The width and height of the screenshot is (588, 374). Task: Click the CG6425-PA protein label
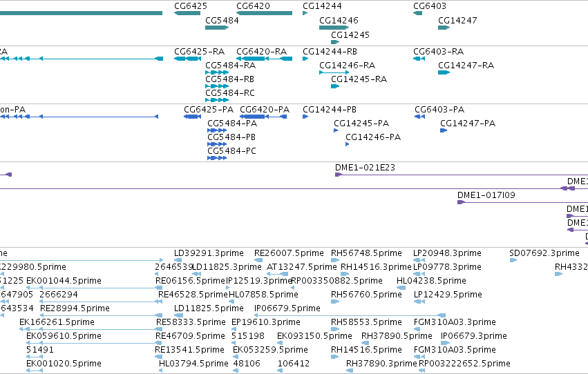tap(209, 110)
